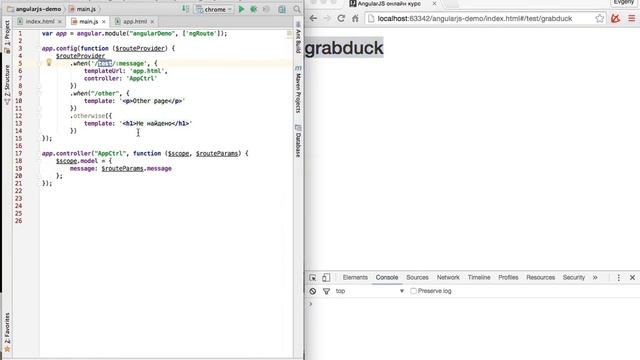This screenshot has width=640, height=360.
Task: Select the AngularJS browser tab
Action: click(389, 4)
